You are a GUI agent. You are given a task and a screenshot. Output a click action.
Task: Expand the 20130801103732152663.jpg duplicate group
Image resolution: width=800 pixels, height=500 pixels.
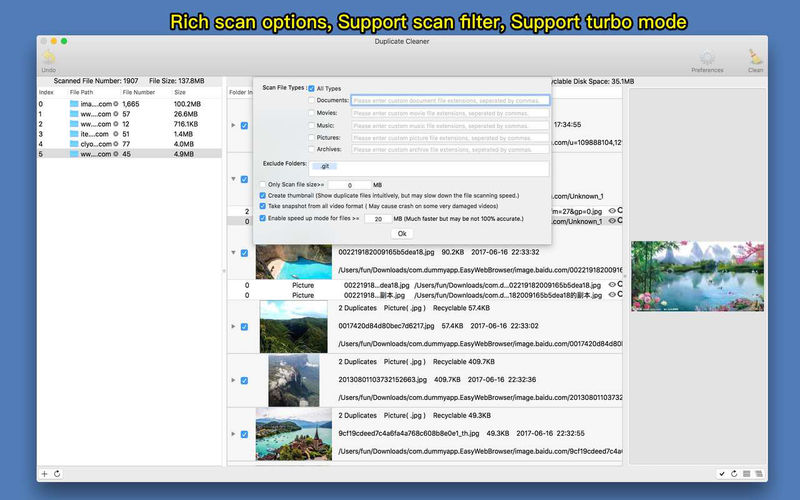233,380
